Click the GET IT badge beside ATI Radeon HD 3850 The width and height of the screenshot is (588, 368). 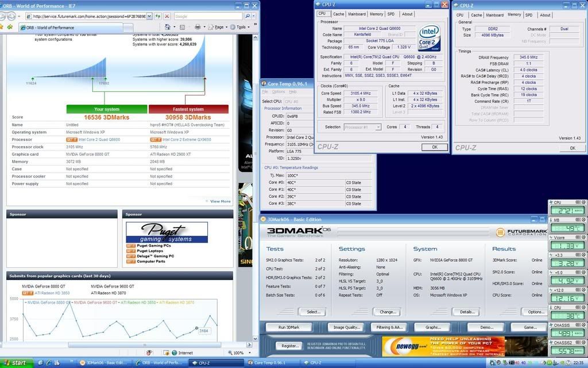point(28,293)
